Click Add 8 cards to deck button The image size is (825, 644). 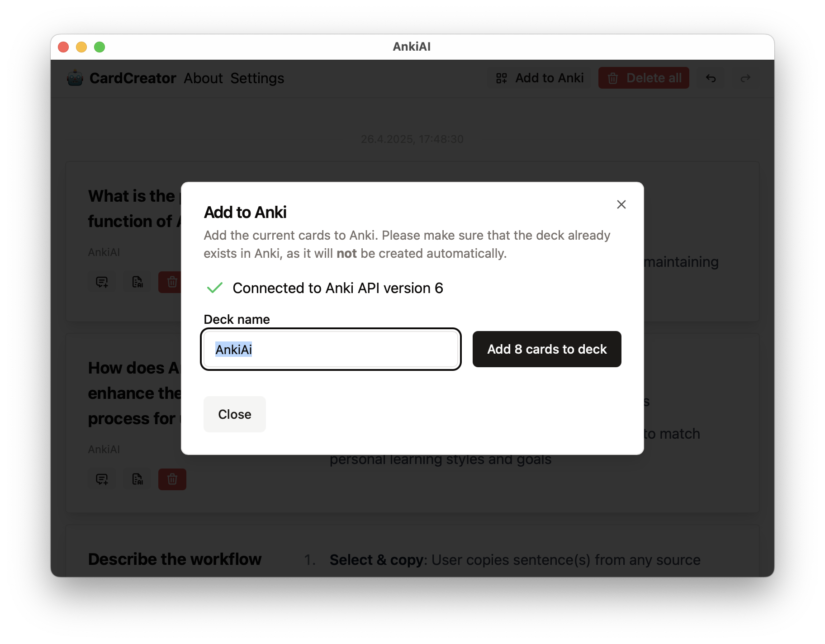[x=546, y=349]
